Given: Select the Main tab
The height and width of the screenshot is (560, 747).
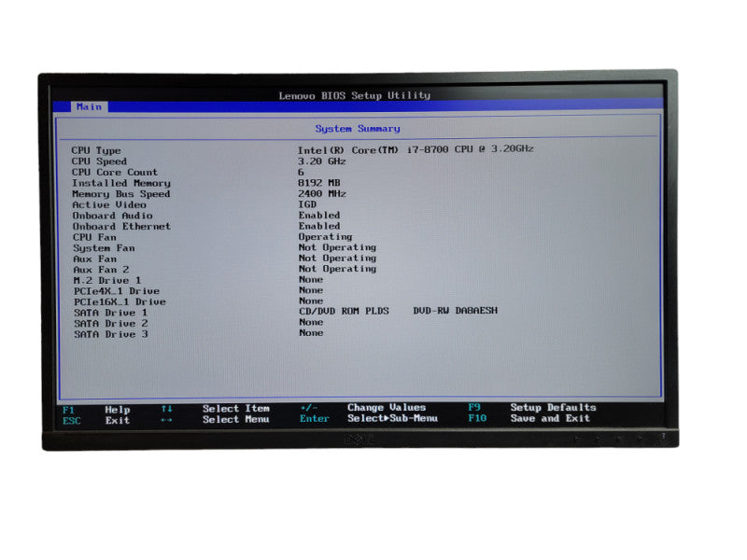Looking at the screenshot, I should coord(89,106).
